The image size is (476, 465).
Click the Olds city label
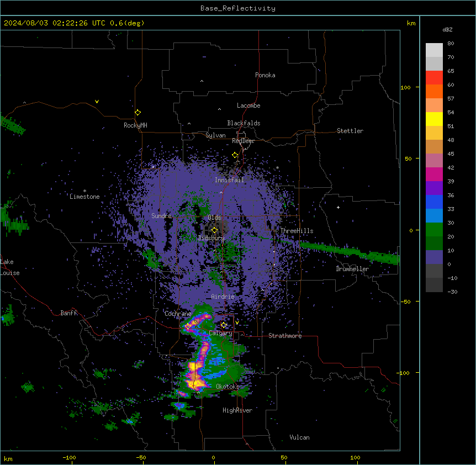click(214, 218)
